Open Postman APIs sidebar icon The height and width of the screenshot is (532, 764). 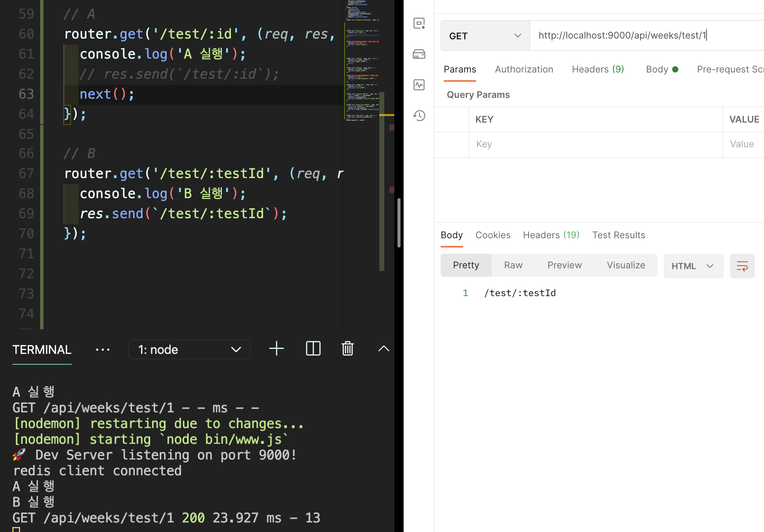pos(419,23)
